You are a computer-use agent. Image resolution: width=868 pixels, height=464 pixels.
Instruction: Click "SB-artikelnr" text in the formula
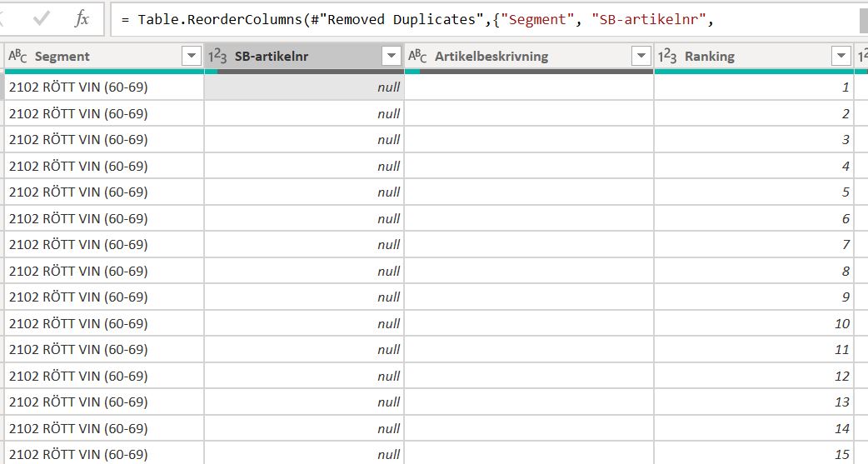coord(649,19)
